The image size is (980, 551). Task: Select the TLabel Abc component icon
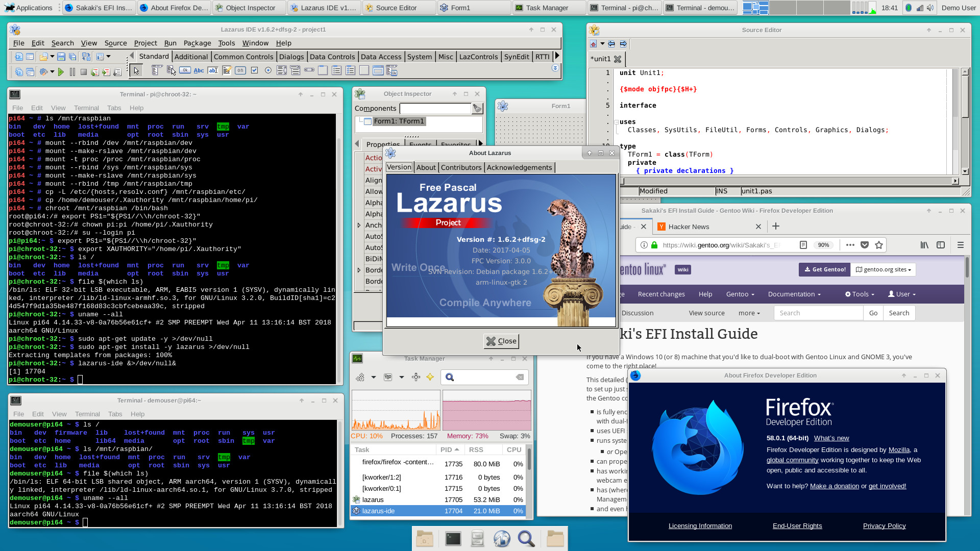pos(199,70)
